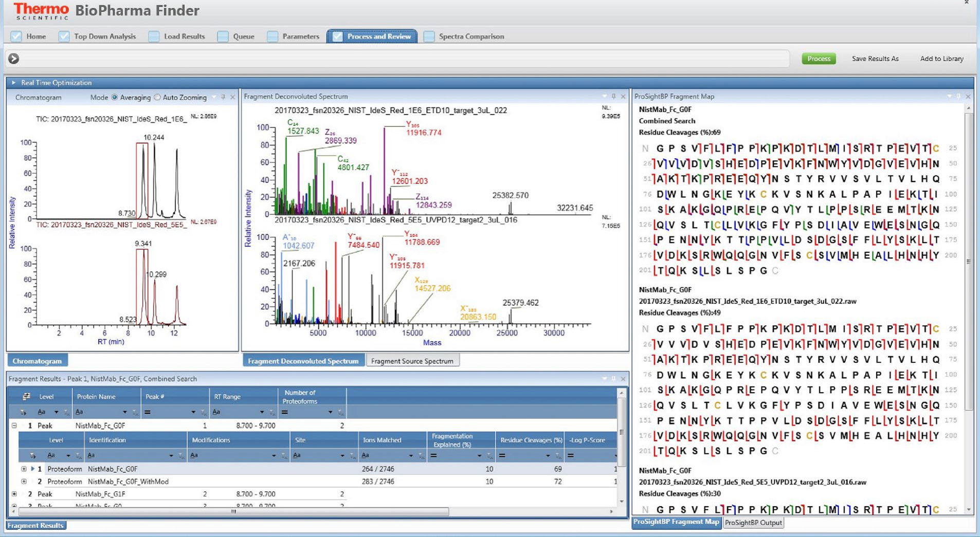The width and height of the screenshot is (980, 537).
Task: Click the Spectra Comparison tab square icon
Action: [429, 36]
